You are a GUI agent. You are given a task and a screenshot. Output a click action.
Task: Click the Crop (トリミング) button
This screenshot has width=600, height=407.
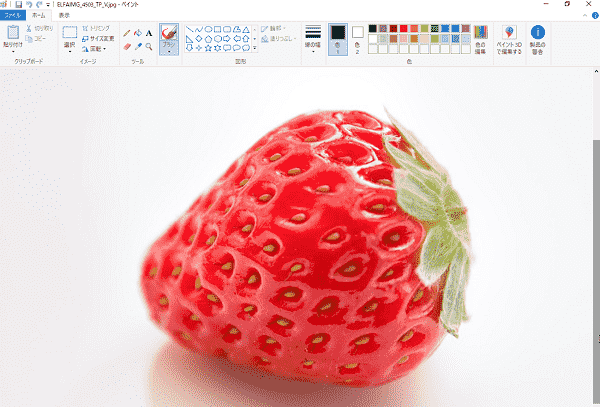coord(96,28)
